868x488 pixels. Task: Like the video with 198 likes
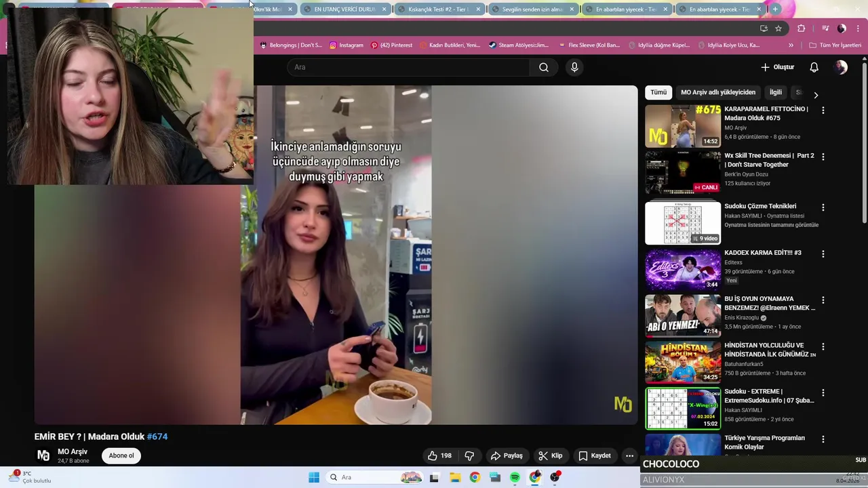coord(439,455)
